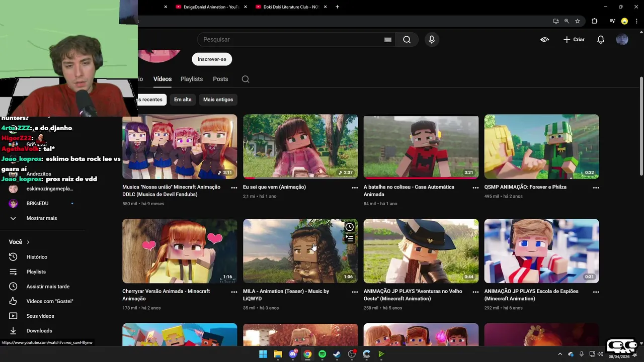644x362 pixels.
Task: Open Chrome profile yellow avatar
Action: 624,21
